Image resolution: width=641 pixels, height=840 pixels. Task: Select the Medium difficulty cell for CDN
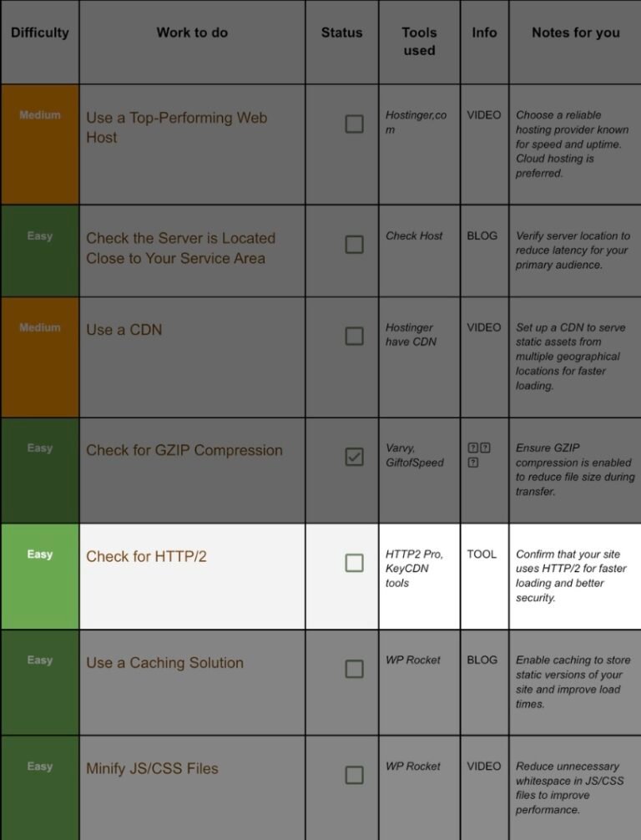(40, 357)
